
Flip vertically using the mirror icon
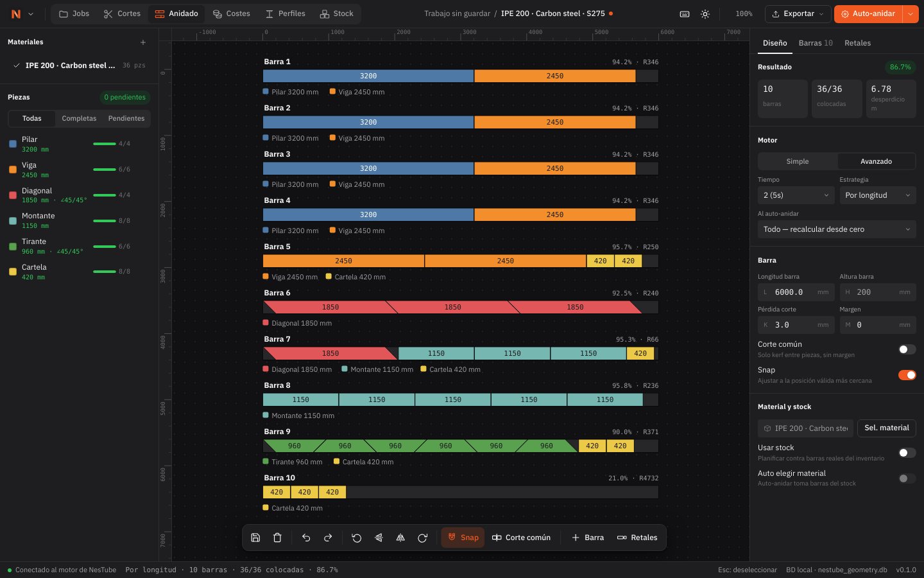point(379,538)
